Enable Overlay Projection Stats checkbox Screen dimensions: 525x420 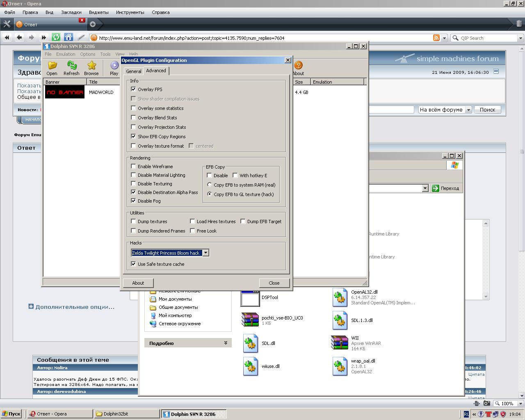click(x=133, y=127)
